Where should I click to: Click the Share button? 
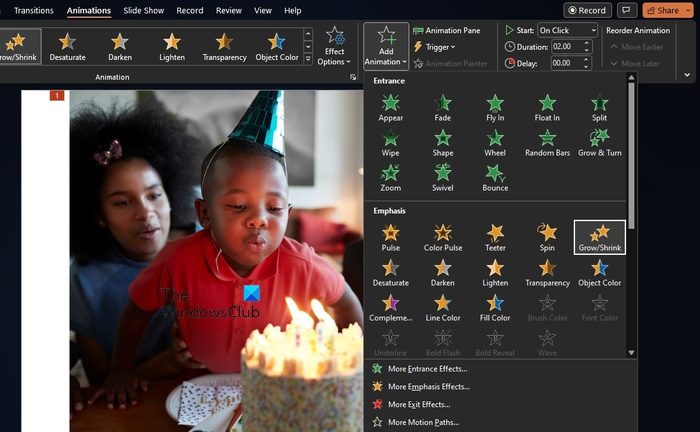click(x=663, y=10)
